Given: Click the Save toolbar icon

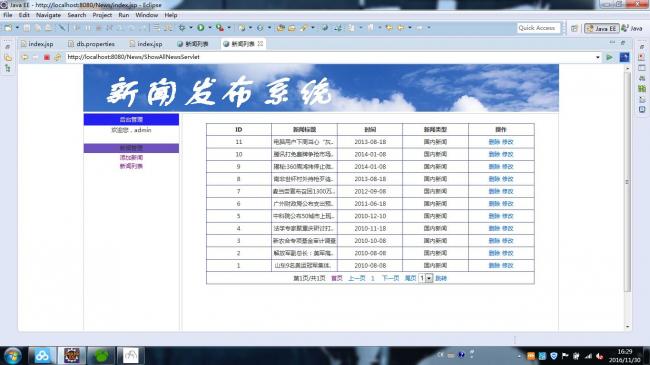Looking at the screenshot, I should pyautogui.click(x=27, y=28).
